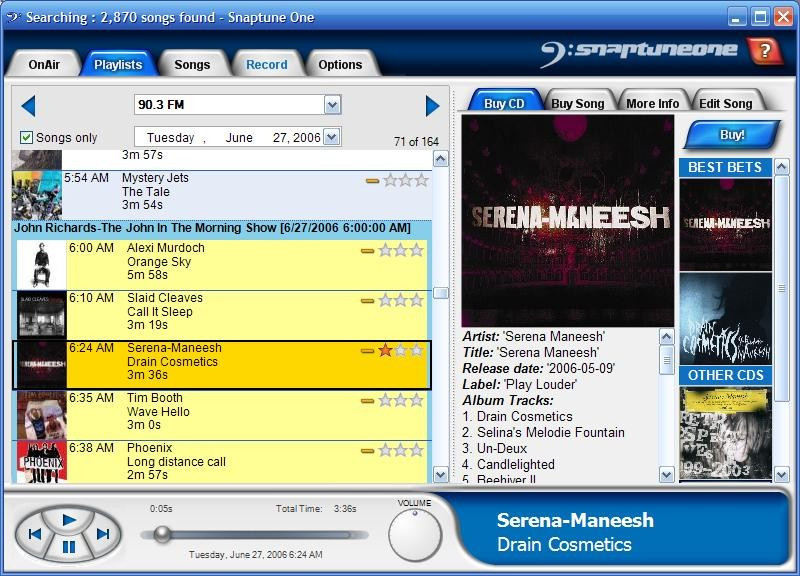
Task: Select the John In The Morning Show header
Action: tap(221, 228)
